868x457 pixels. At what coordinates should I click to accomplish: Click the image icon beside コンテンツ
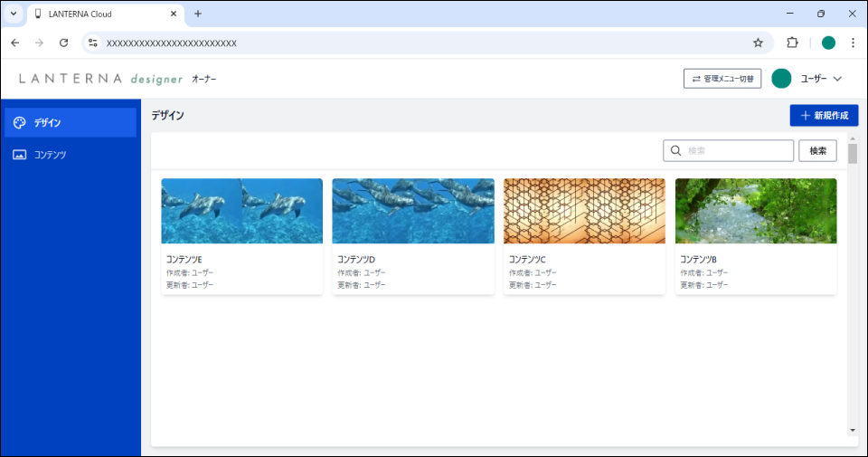click(x=19, y=155)
